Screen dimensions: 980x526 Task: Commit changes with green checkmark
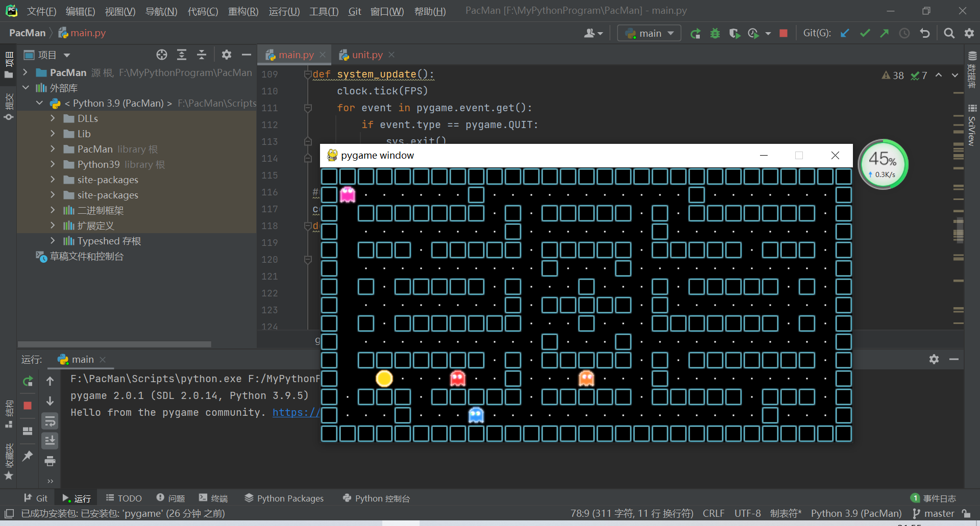tap(865, 33)
